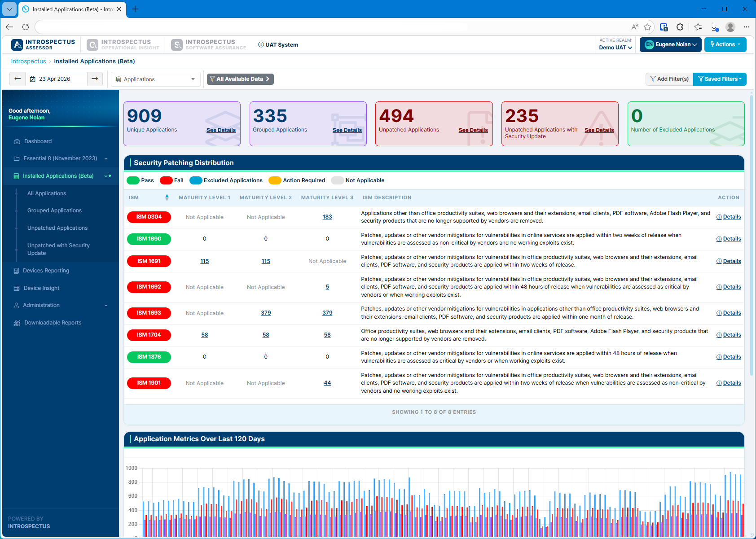This screenshot has height=539, width=756.
Task: Open the Operational Insight module icon
Action: tap(92, 45)
